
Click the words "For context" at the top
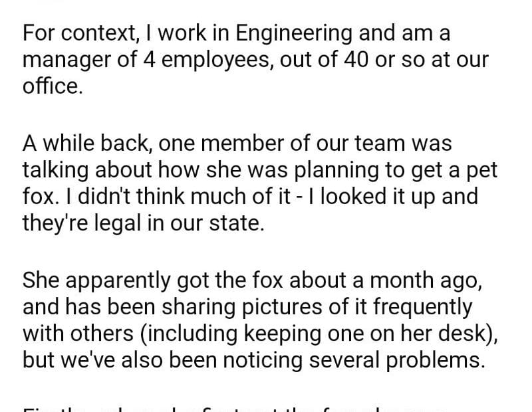[72, 33]
